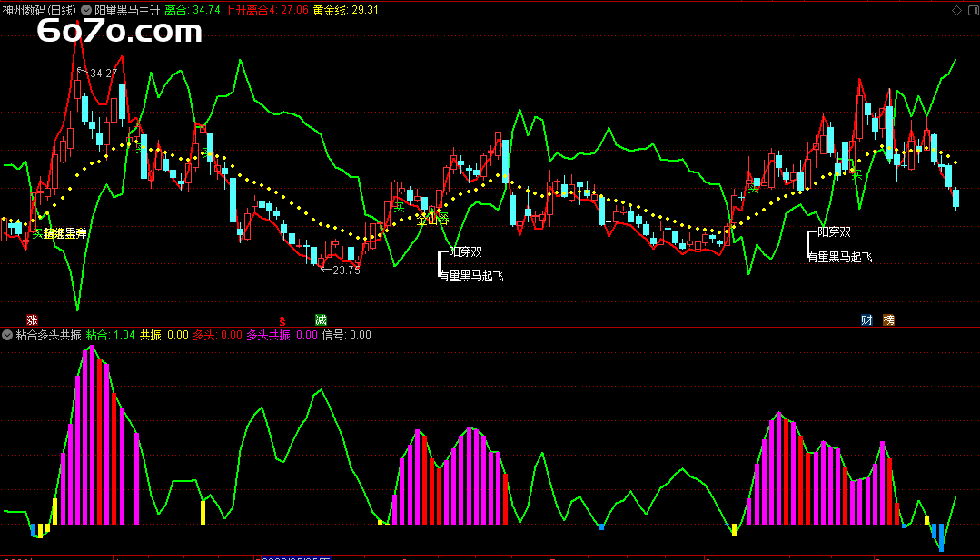
Task: Click the 34.27 high price annotation
Action: (104, 74)
